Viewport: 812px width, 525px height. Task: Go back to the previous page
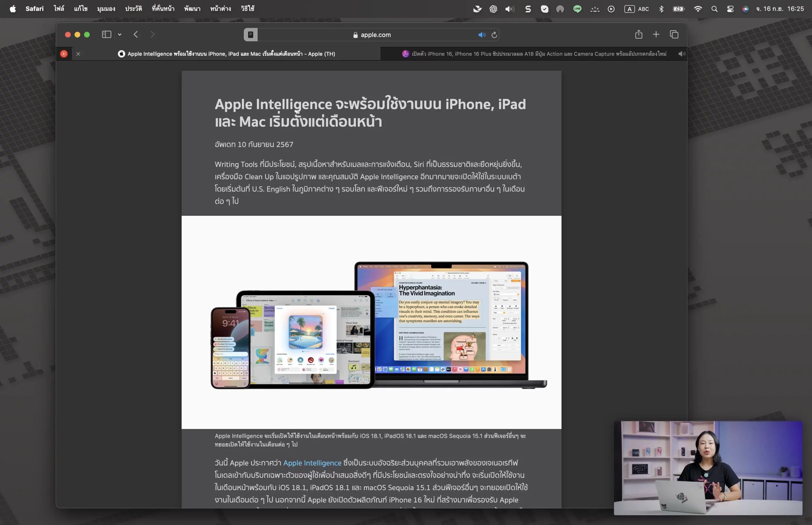[136, 35]
